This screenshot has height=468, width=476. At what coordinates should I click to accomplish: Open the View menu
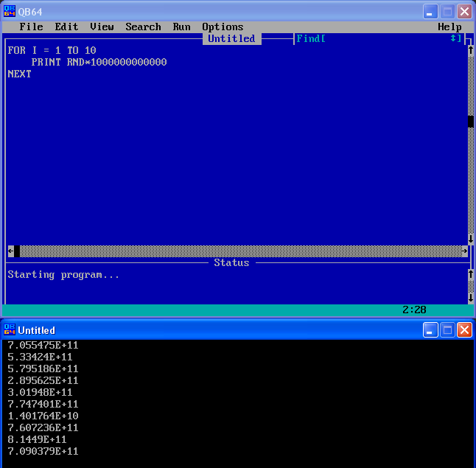pos(102,27)
